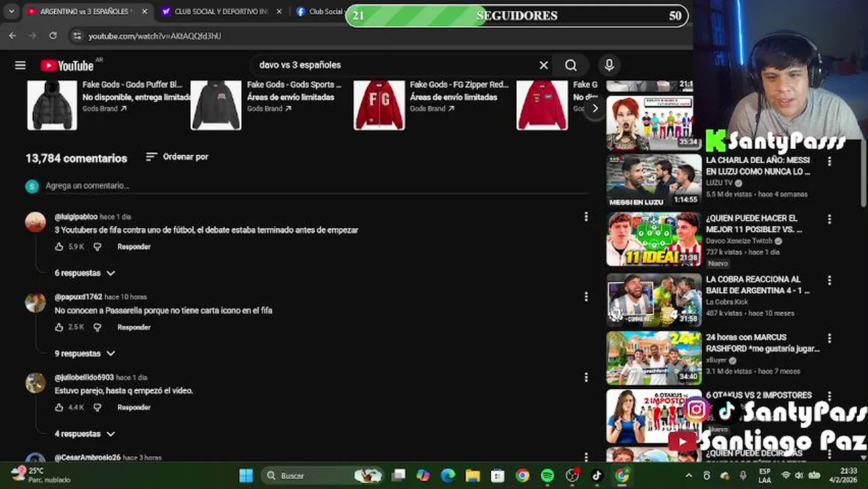
Task: Like the comment by @papuxd1762
Action: point(59,327)
